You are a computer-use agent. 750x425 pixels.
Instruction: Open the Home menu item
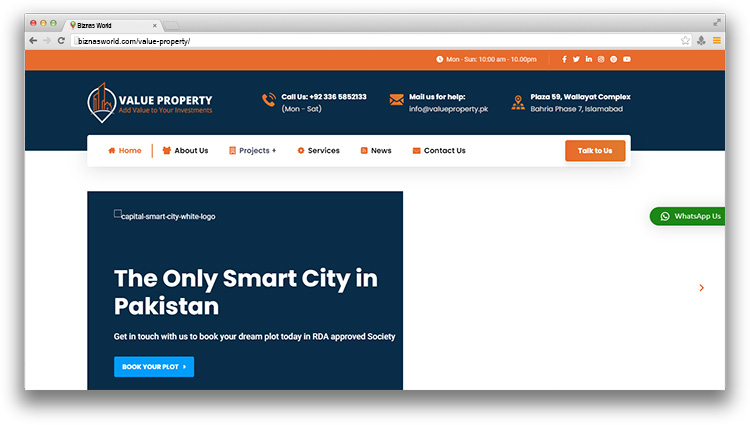[x=125, y=151]
